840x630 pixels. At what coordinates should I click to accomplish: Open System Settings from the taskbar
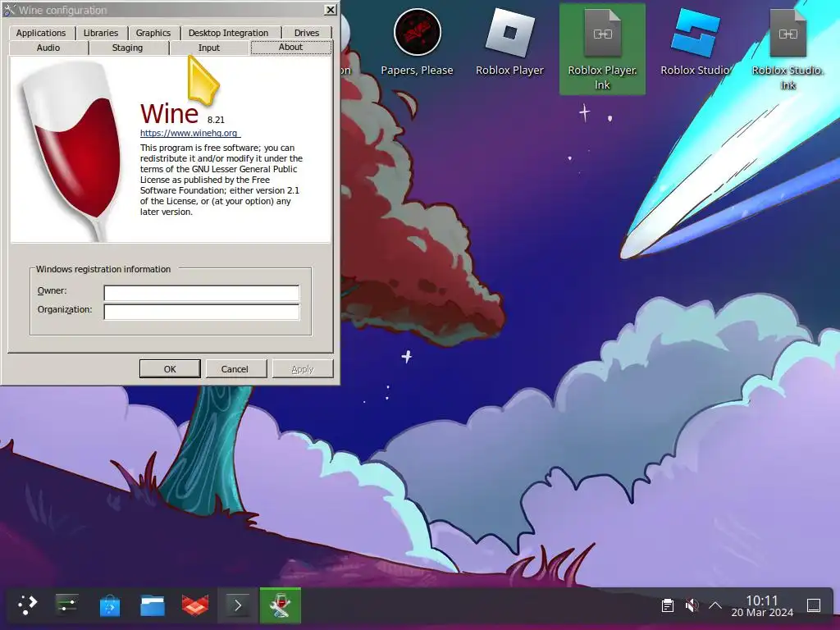coord(67,605)
